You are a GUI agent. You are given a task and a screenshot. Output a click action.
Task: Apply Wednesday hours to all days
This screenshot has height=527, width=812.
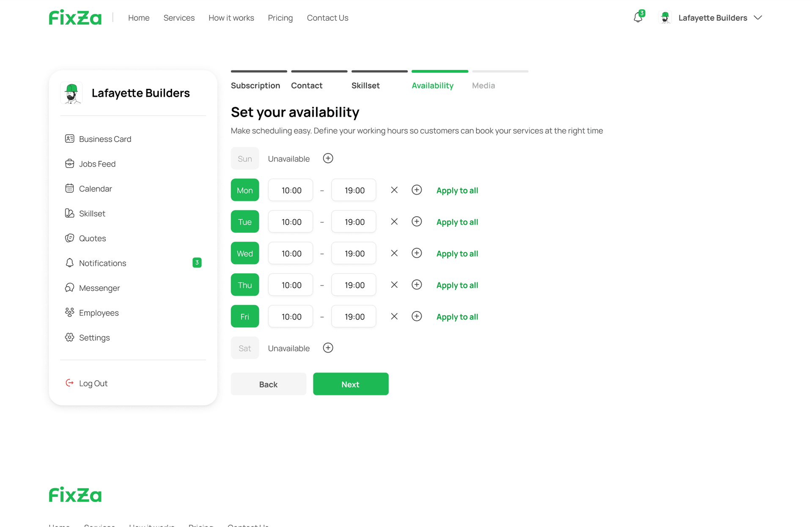pyautogui.click(x=457, y=253)
